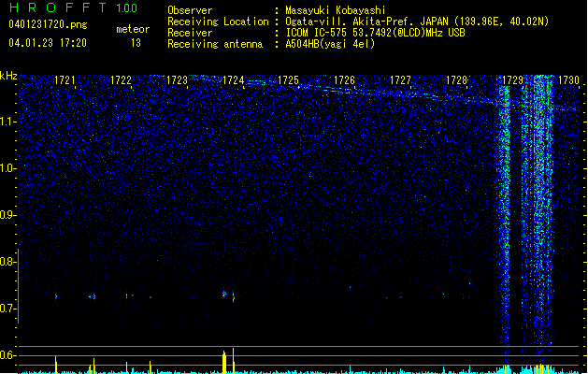The image size is (588, 374).
Task: Click the kHz axis unit label
Action: click(x=8, y=76)
